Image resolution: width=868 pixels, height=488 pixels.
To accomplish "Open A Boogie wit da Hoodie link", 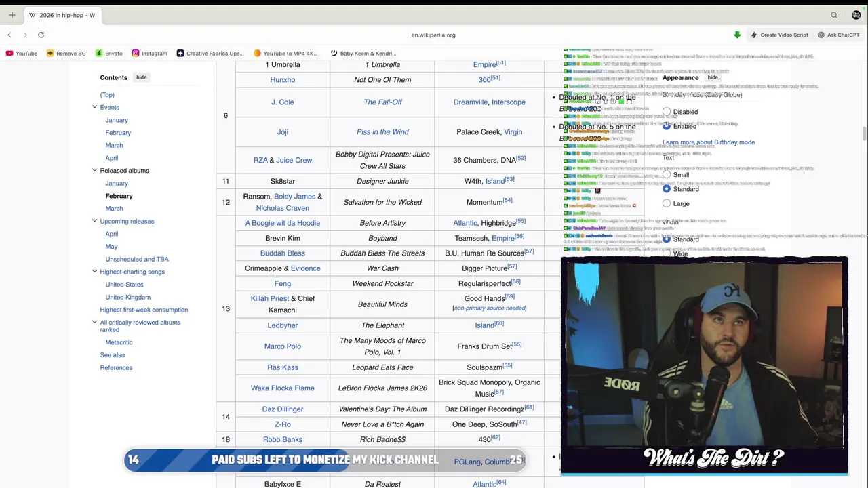I will click(x=283, y=223).
